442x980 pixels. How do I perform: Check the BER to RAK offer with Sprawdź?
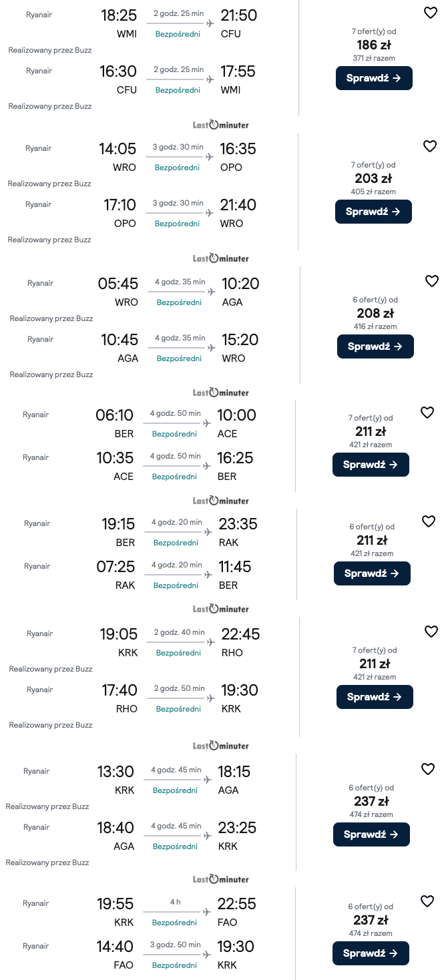click(372, 573)
